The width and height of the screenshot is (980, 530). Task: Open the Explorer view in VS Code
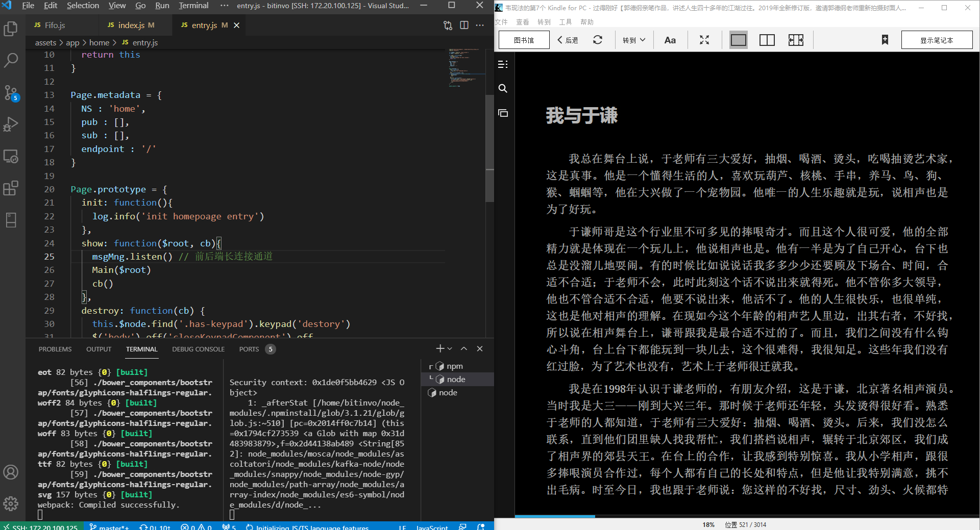tap(11, 29)
